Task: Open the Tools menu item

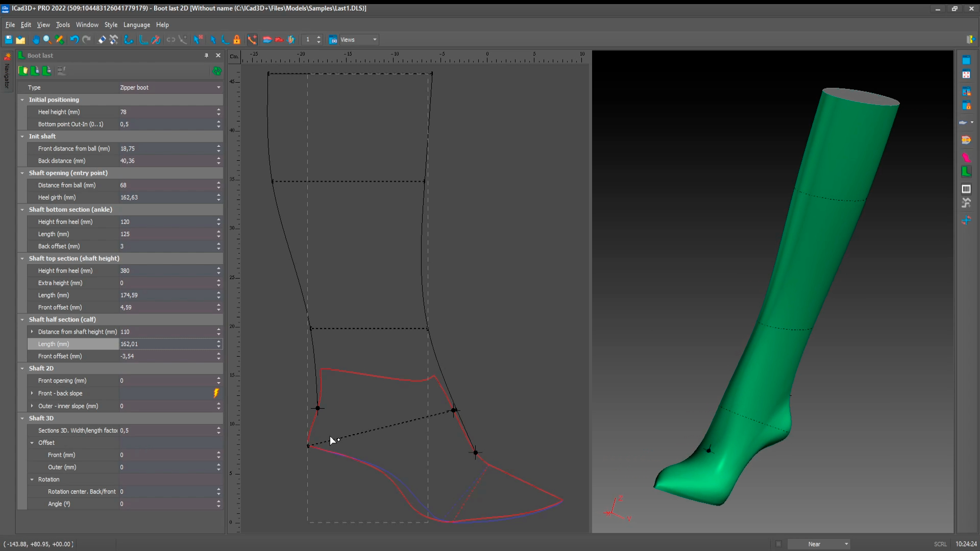Action: [x=62, y=25]
